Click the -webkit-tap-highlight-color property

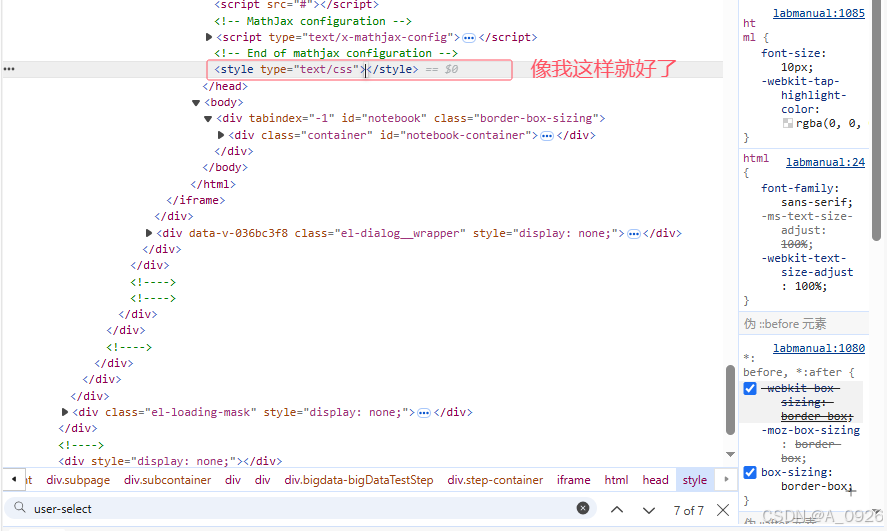tap(804, 95)
